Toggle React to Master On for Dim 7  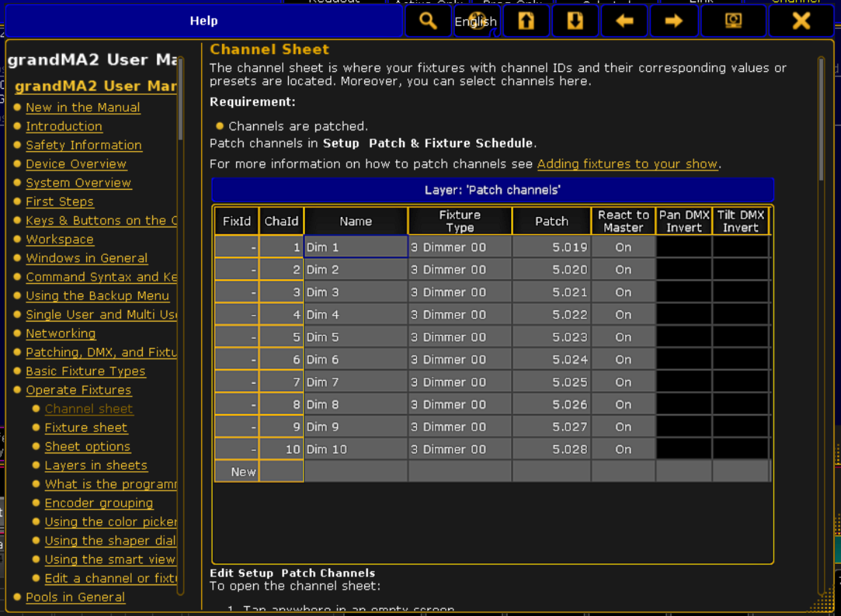pyautogui.click(x=623, y=382)
